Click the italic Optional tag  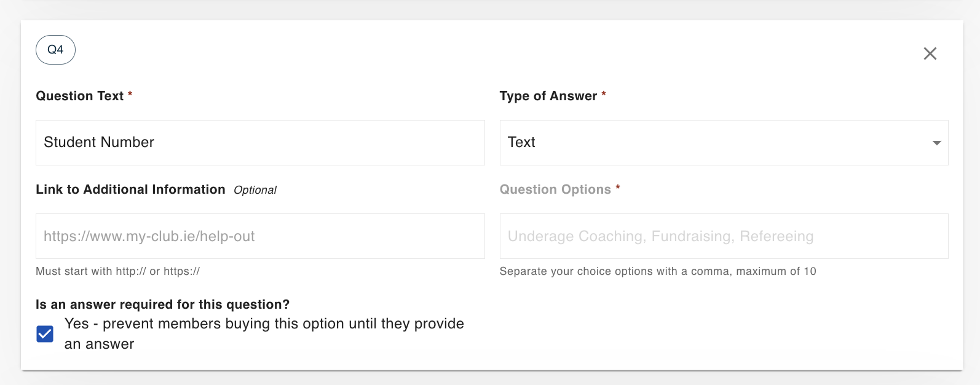255,190
